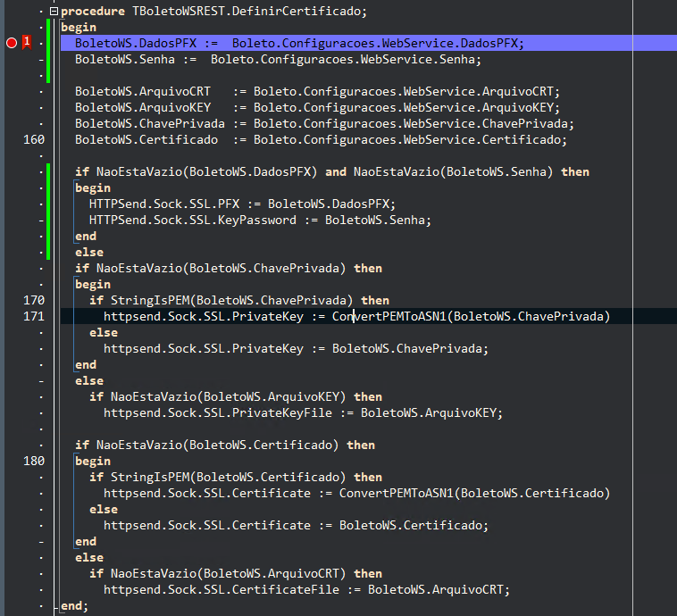Click httpsend.Sock.SSL.CertificateFile assignment
The height and width of the screenshot is (616, 677).
point(306,590)
